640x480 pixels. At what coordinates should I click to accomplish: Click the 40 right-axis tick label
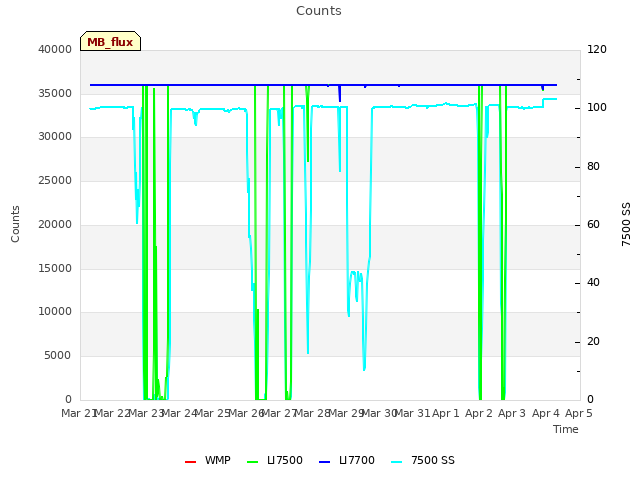click(x=593, y=282)
